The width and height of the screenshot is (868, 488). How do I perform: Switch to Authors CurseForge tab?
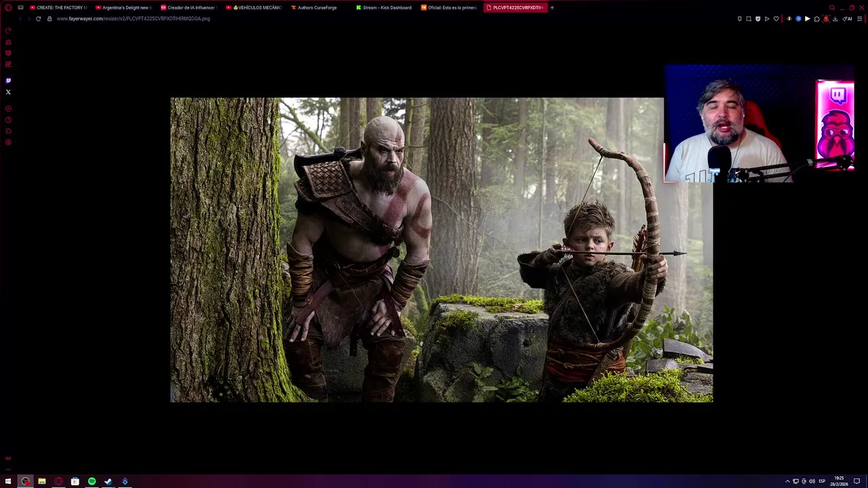pyautogui.click(x=319, y=7)
